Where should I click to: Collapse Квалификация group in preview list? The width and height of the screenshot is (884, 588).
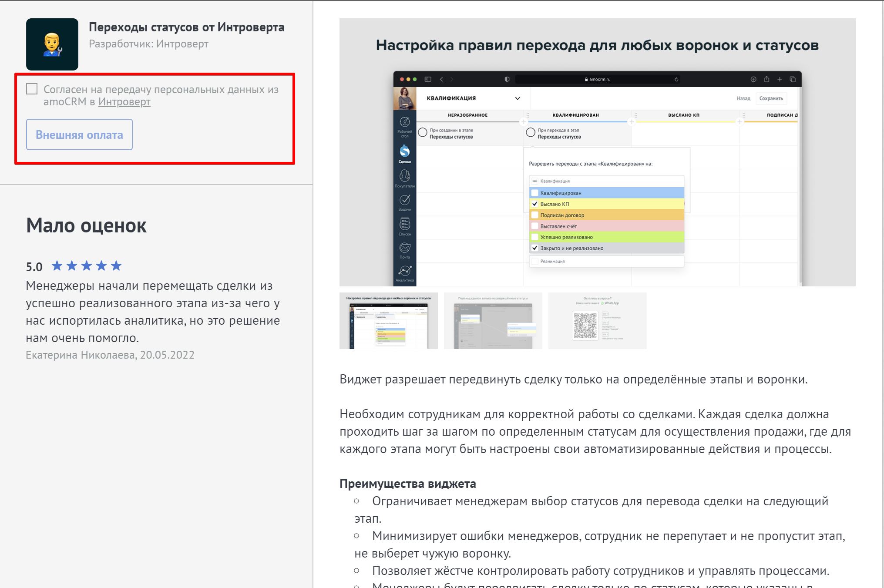coord(535,181)
